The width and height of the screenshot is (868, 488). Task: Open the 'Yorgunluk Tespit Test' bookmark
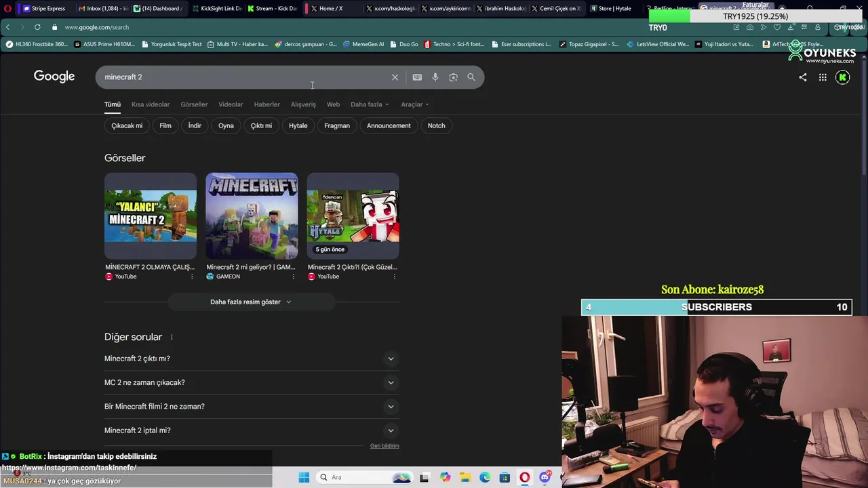pyautogui.click(x=172, y=44)
